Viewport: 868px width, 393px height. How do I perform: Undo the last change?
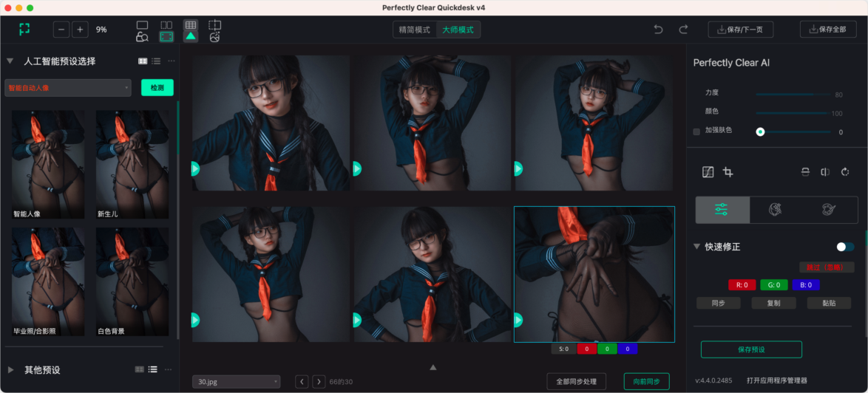tap(658, 30)
